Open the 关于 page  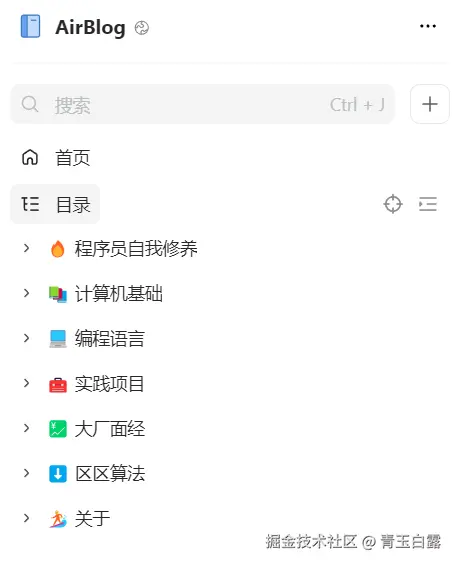pyautogui.click(x=92, y=519)
